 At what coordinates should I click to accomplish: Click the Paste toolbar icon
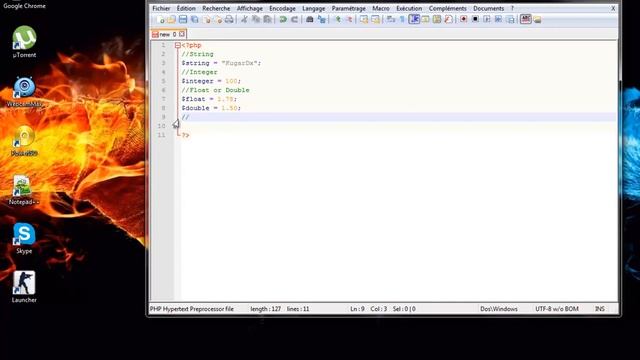pyautogui.click(x=267, y=19)
